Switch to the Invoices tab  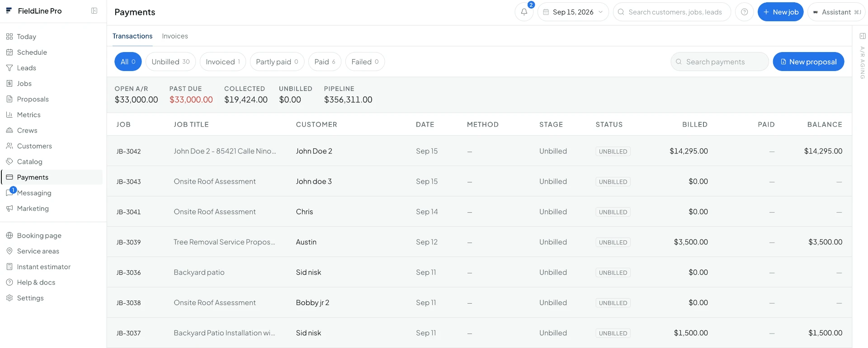point(175,36)
